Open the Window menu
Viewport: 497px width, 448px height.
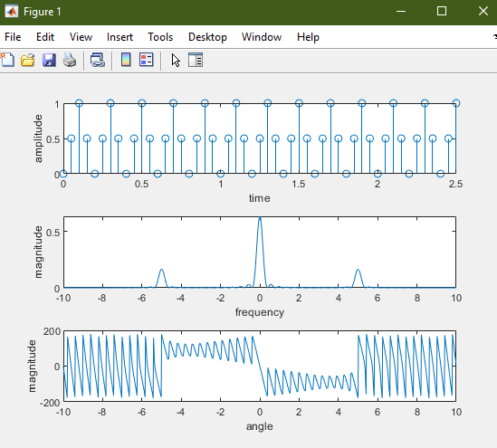coord(262,37)
